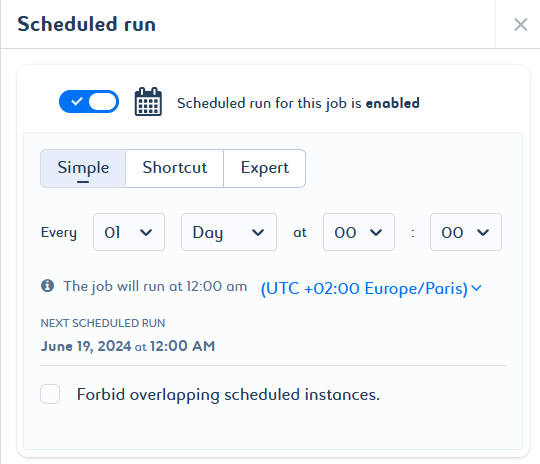Image resolution: width=540 pixels, height=464 pixels.
Task: Click the info icon beside job run time
Action: [48, 286]
